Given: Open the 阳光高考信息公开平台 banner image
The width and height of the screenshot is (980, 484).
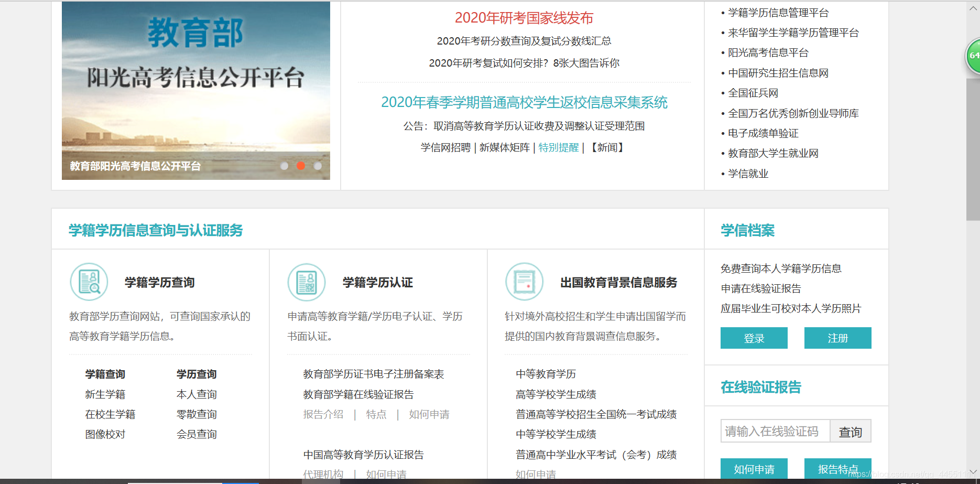Looking at the screenshot, I should pyautogui.click(x=196, y=90).
